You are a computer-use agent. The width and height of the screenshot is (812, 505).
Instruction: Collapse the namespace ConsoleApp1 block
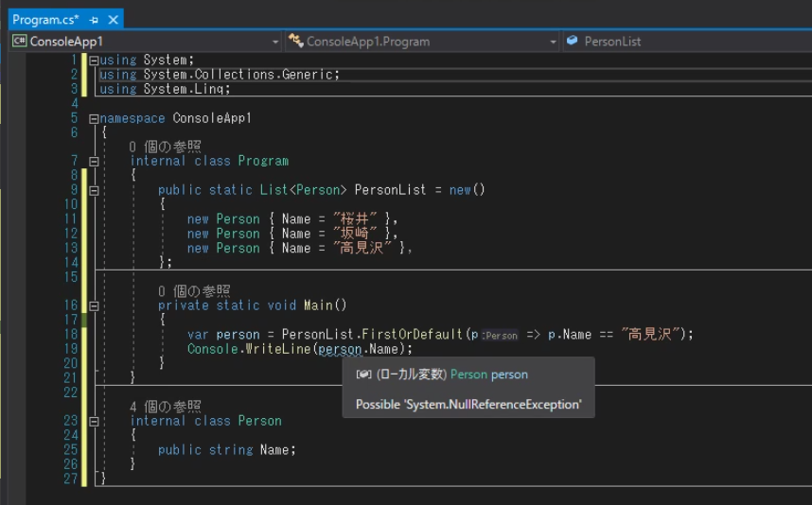[x=94, y=119]
